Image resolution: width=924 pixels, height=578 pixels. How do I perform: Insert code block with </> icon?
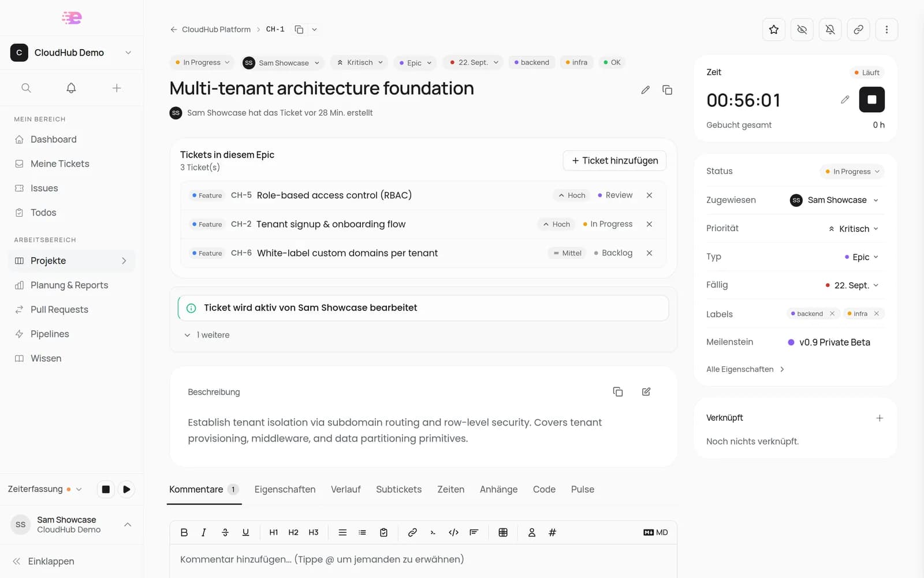click(453, 532)
